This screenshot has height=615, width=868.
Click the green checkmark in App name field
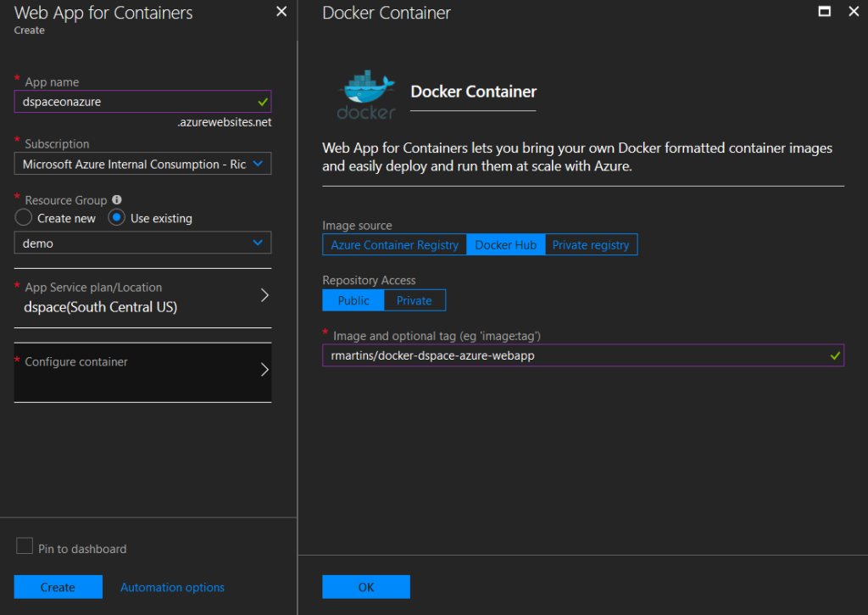(x=261, y=101)
